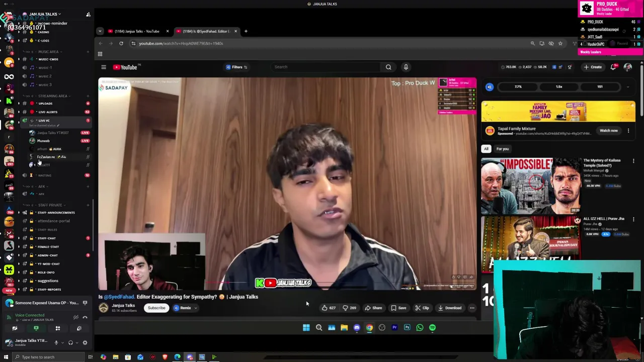Toggle Discord screen share
Viewport: 644px width, 362px height.
36,328
